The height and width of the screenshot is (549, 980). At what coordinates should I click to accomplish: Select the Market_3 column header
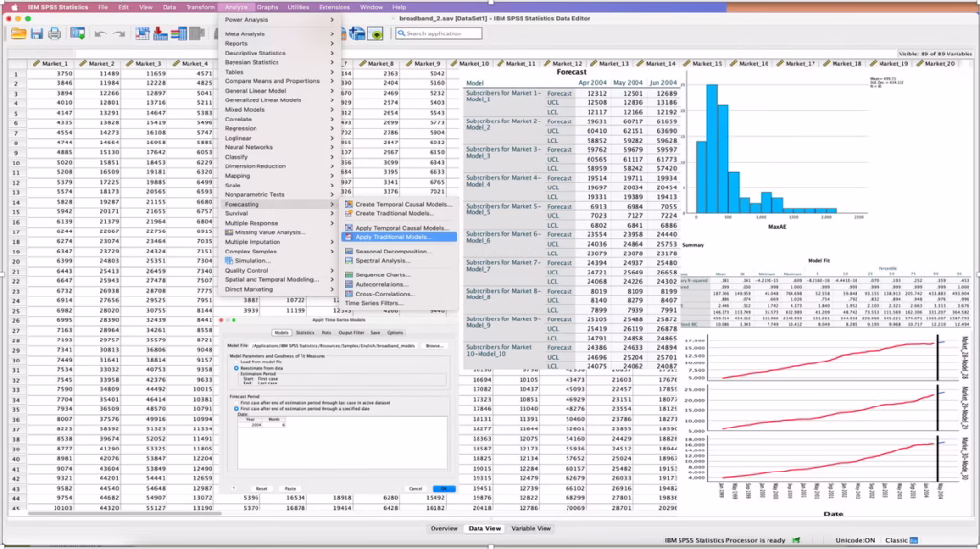[144, 64]
